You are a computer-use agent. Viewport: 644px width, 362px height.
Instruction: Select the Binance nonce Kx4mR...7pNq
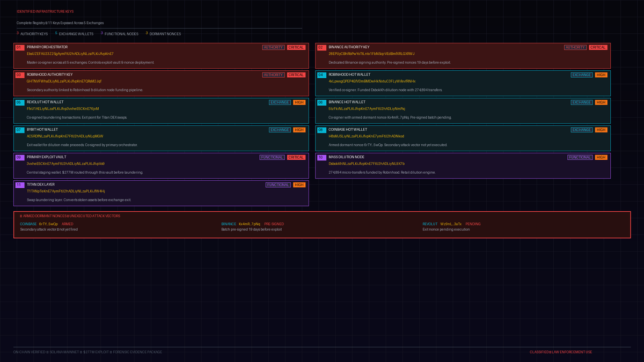pyautogui.click(x=250, y=224)
